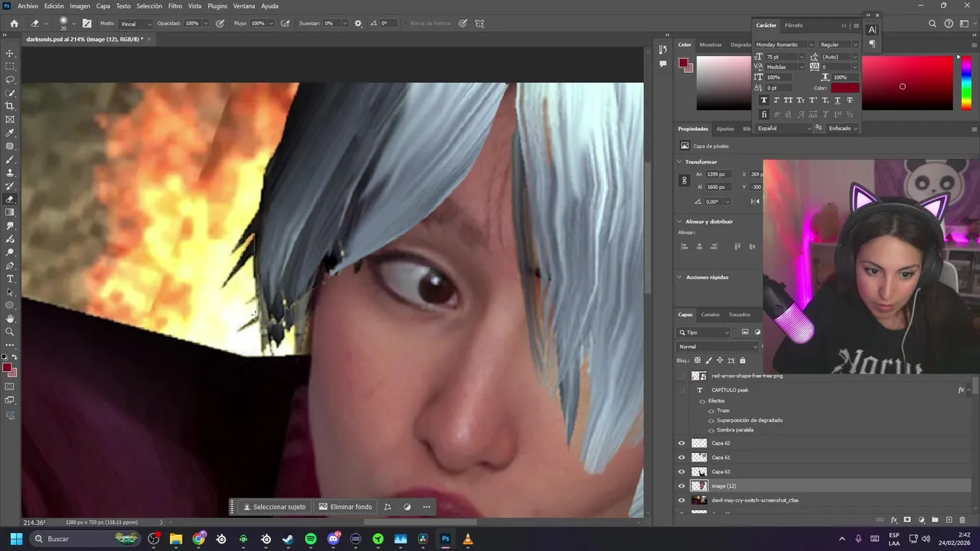Open Paragraph panel pilcrow icon

click(872, 44)
